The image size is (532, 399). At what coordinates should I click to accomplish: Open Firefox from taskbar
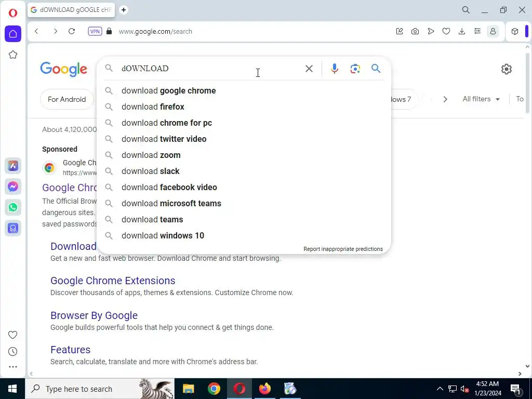pyautogui.click(x=264, y=389)
